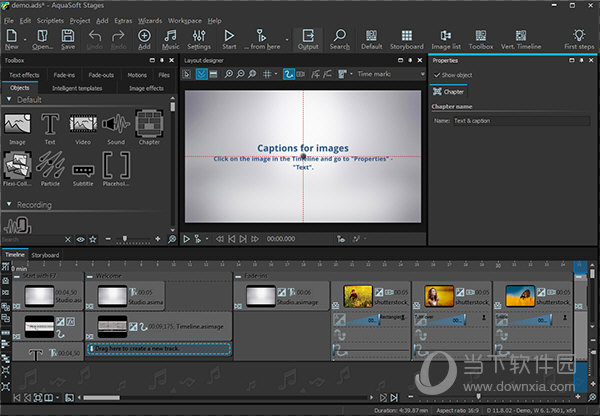Toggle the highlighted snap icon in Layout designer toolbar
600x416 pixels.
tap(201, 74)
